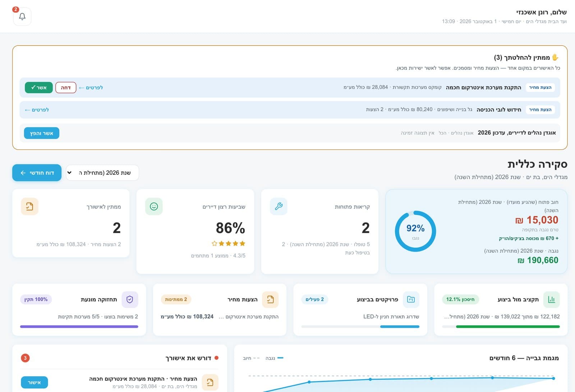The height and width of the screenshot is (392, 575).
Task: Click the 86% satisfaction value
Action: click(230, 228)
